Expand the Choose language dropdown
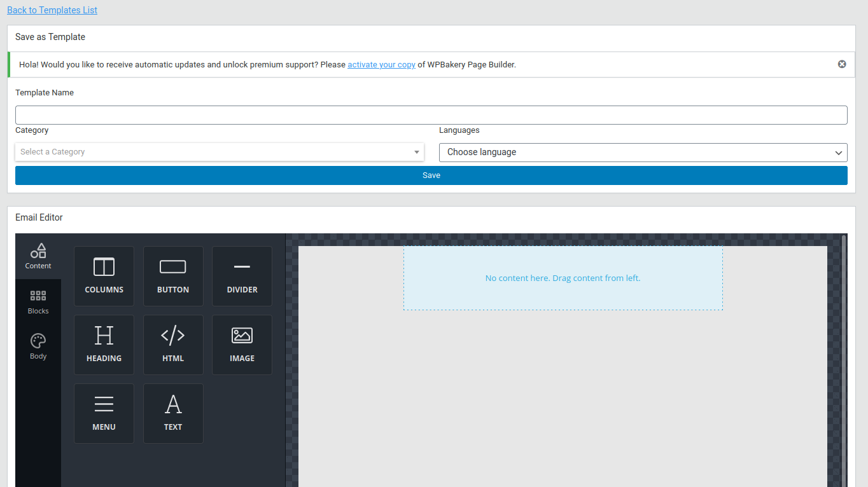The image size is (868, 487). (643, 152)
